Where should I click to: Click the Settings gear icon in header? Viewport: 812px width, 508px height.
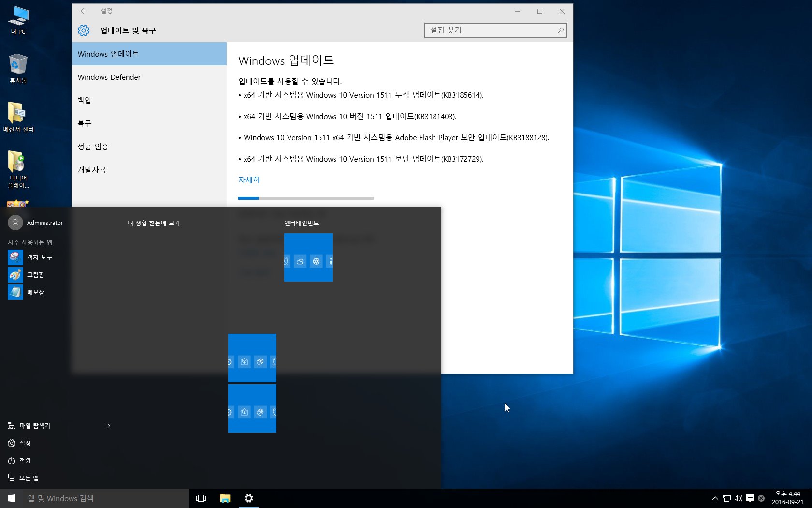[x=84, y=30]
